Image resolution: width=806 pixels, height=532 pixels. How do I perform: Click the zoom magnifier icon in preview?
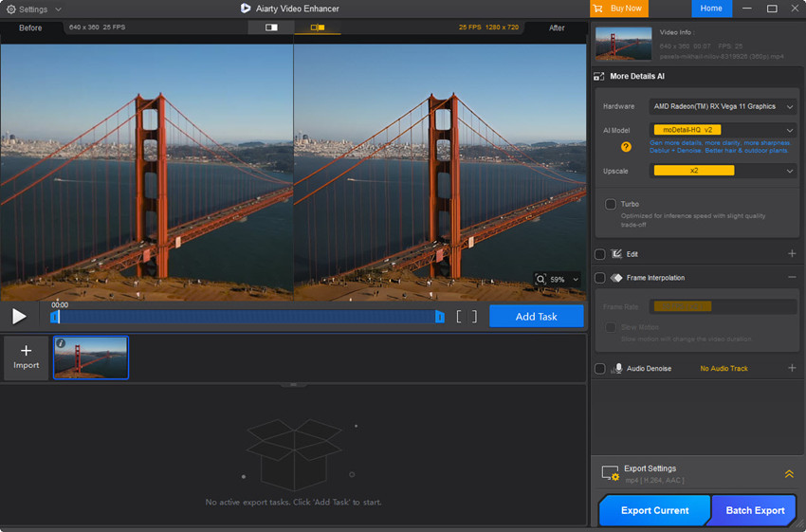coord(540,279)
